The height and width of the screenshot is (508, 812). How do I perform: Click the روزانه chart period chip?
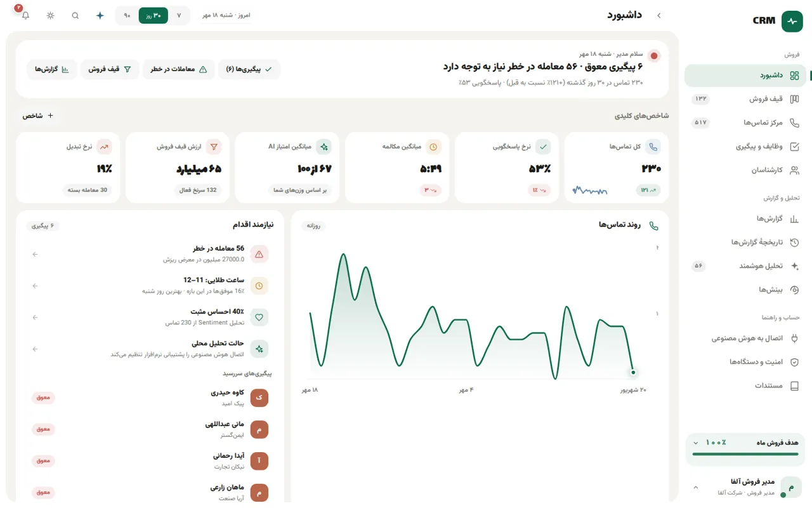point(314,225)
